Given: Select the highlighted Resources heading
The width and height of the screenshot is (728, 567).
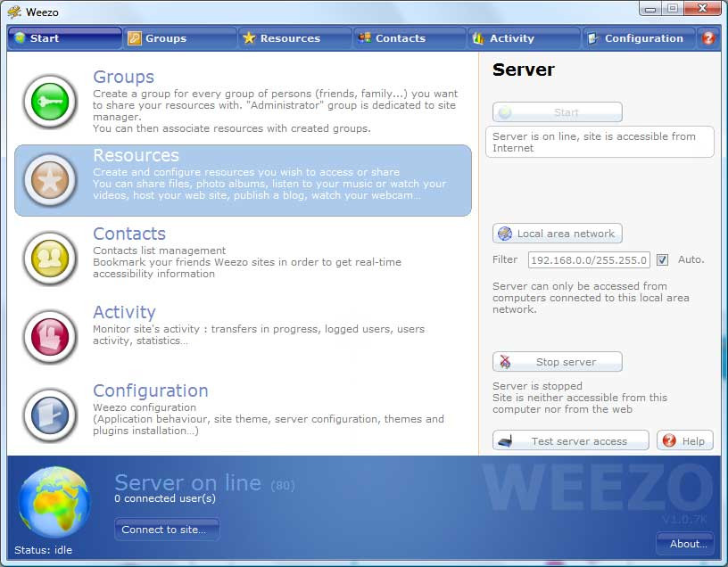Looking at the screenshot, I should 136,155.
